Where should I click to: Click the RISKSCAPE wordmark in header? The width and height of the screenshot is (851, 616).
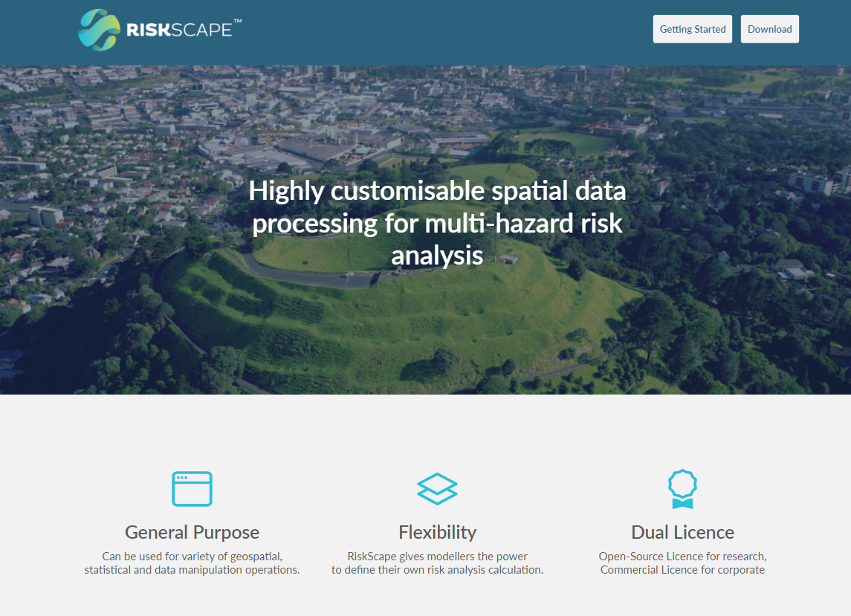point(178,30)
